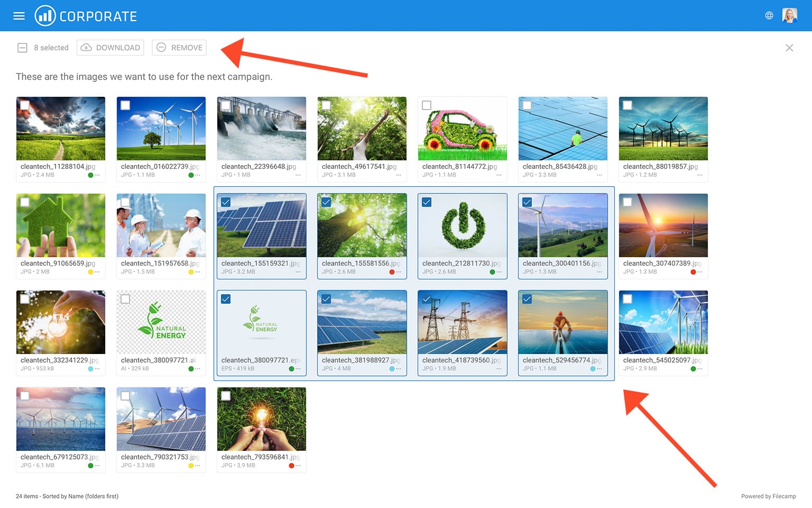This screenshot has height=508, width=812.
Task: Open the green power symbol thumbnail
Action: coord(463,225)
